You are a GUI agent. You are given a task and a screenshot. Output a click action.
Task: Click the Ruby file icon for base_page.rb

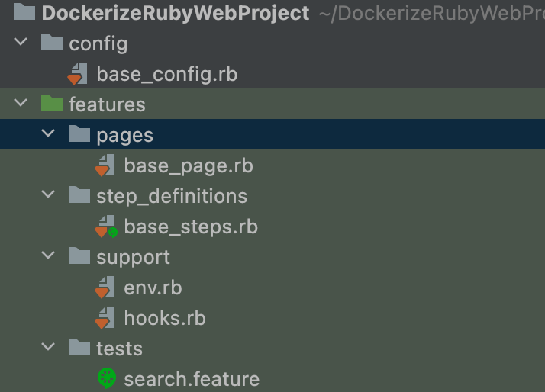[x=105, y=165]
